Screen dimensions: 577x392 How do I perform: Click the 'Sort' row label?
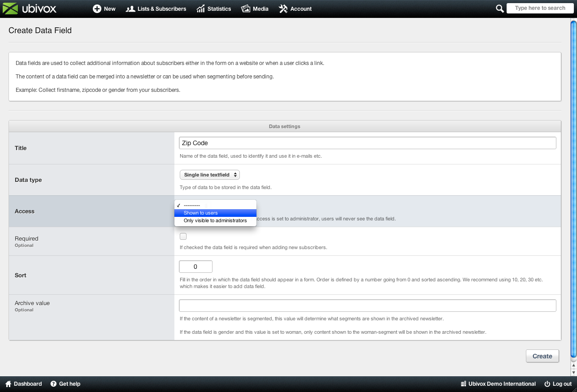pyautogui.click(x=21, y=275)
